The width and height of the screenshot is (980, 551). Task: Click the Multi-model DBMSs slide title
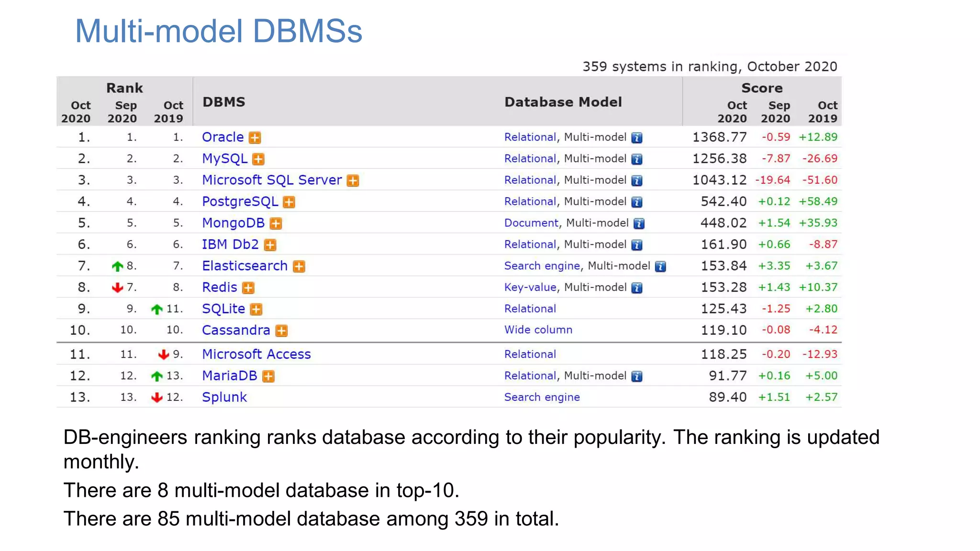(219, 32)
